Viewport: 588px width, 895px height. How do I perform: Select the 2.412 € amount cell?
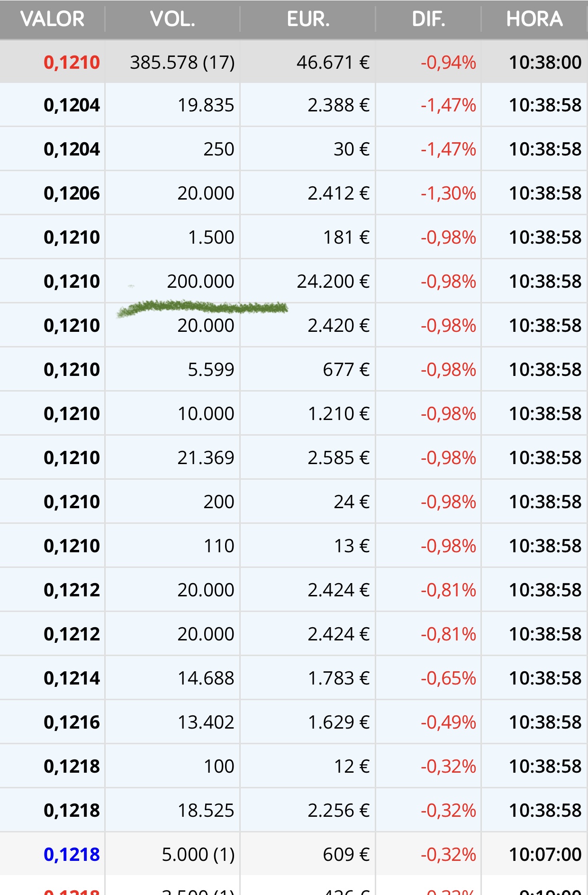(338, 193)
